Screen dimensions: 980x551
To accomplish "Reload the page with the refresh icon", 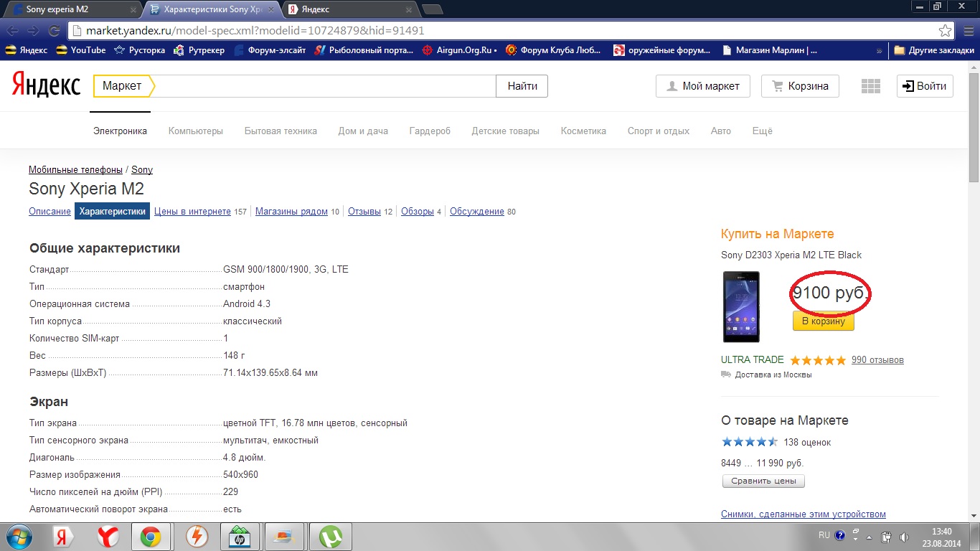I will click(54, 31).
